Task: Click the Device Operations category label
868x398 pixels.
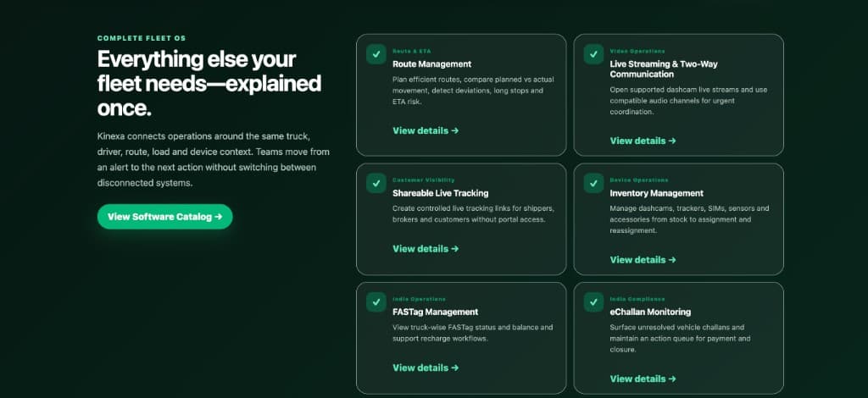Action: click(x=639, y=180)
